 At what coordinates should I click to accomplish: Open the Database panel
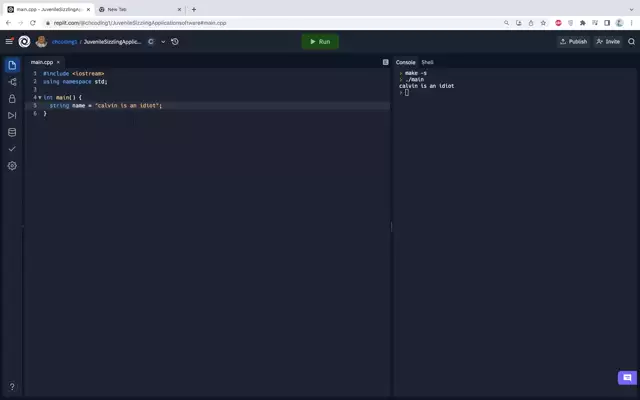click(12, 132)
